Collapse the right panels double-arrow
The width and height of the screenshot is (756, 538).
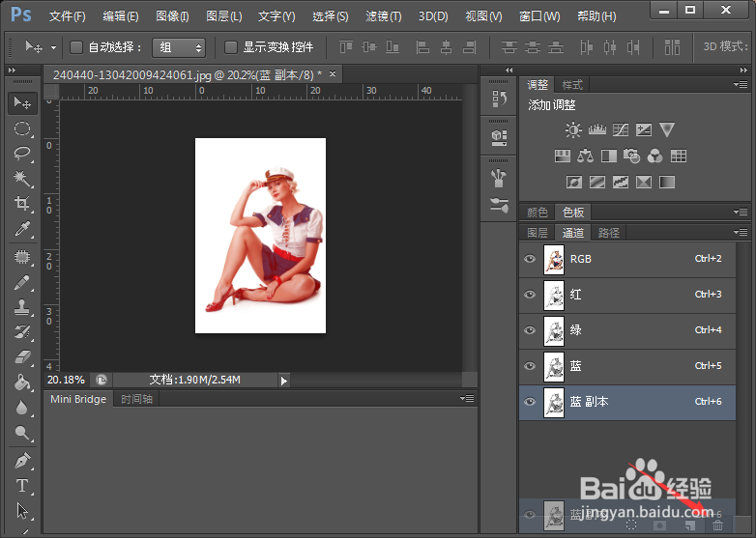click(743, 70)
